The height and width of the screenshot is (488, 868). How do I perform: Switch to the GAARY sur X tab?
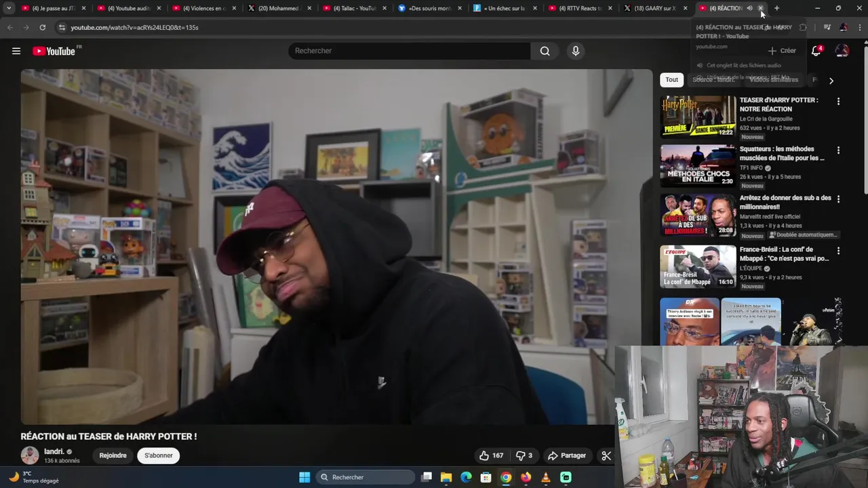pos(655,8)
